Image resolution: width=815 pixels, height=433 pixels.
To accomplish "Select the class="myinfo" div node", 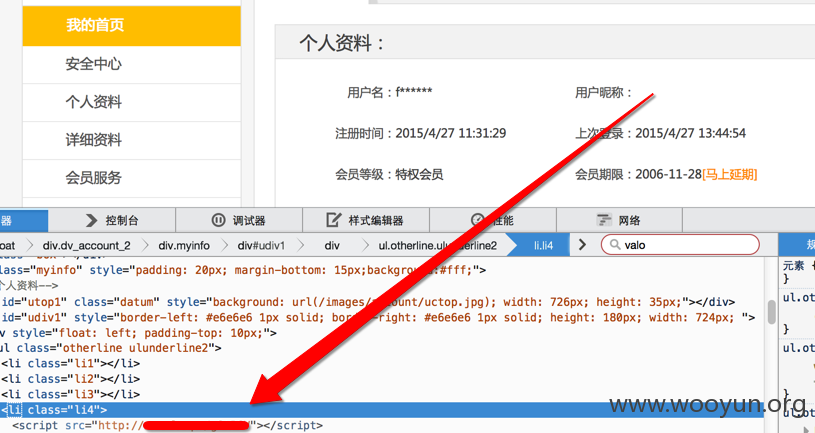I will click(243, 270).
